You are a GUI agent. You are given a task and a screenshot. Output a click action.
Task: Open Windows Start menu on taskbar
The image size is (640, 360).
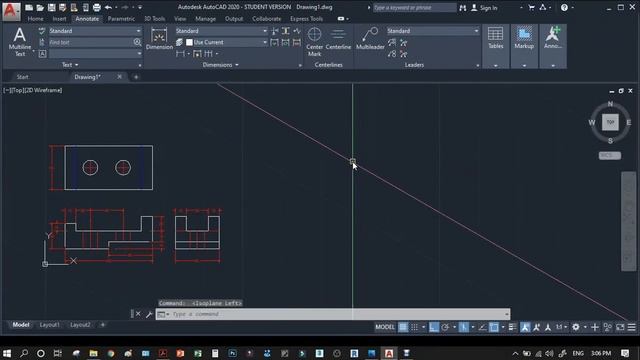pos(7,353)
